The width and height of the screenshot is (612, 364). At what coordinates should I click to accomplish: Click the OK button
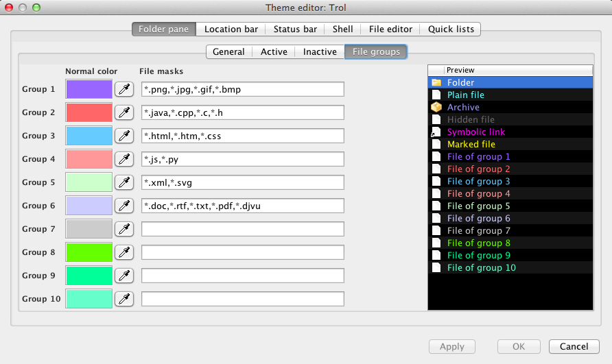pos(519,346)
